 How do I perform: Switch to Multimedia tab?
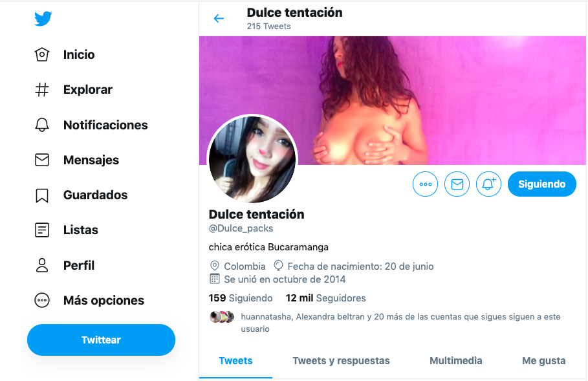455,361
